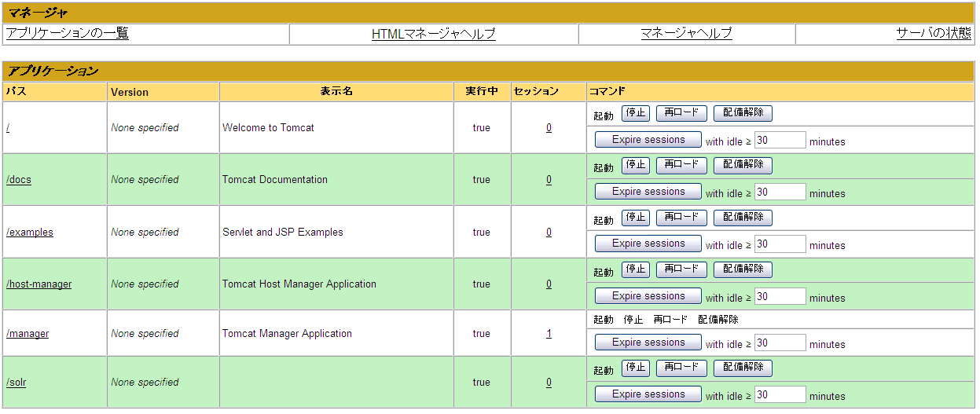Edit idle minutes field for /solr
980x414 pixels.
pyautogui.click(x=780, y=394)
